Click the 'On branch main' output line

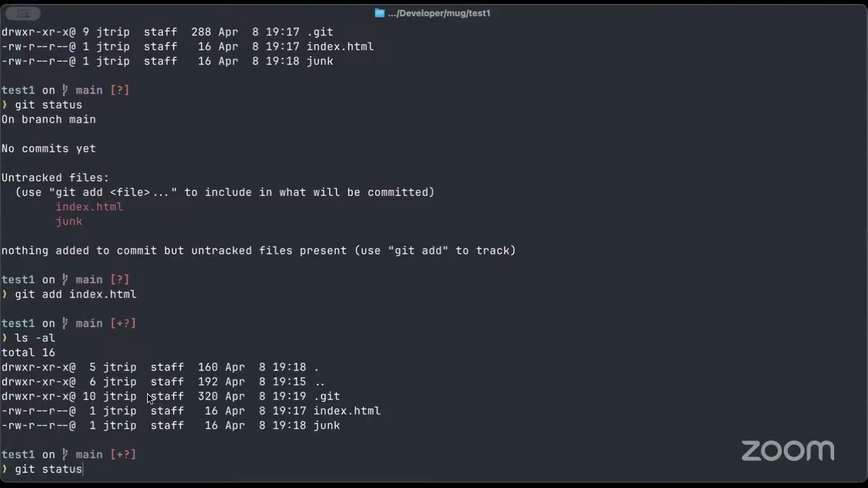click(48, 119)
